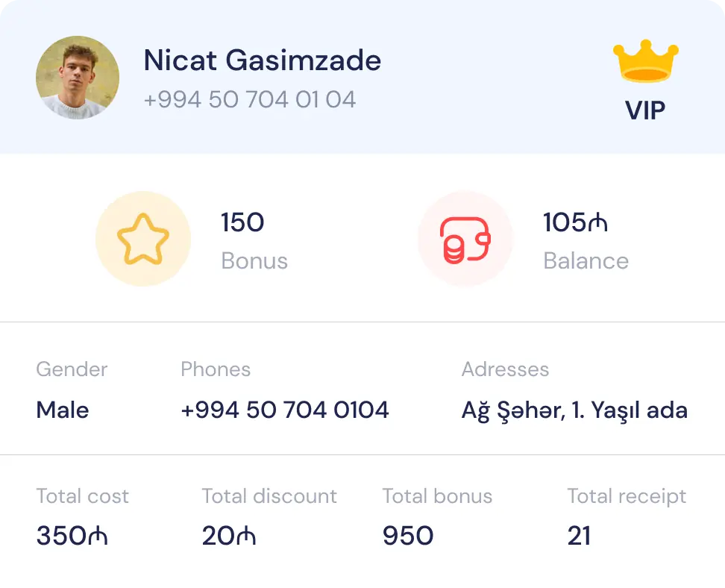Viewport: 725px width, 588px height.
Task: Click the 150 bonus value
Action: [x=242, y=222]
